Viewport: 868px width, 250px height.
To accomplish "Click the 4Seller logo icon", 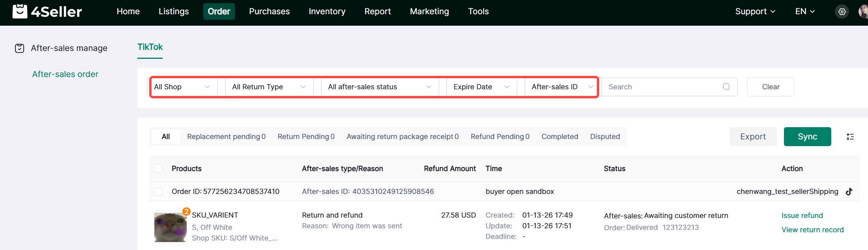I will coord(20,11).
